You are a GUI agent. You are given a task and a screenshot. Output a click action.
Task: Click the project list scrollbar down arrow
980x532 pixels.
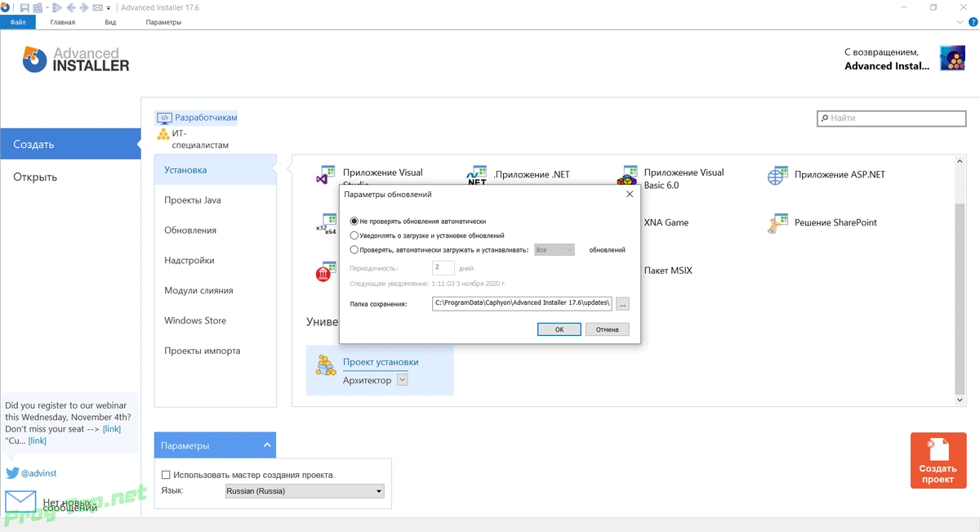click(960, 400)
